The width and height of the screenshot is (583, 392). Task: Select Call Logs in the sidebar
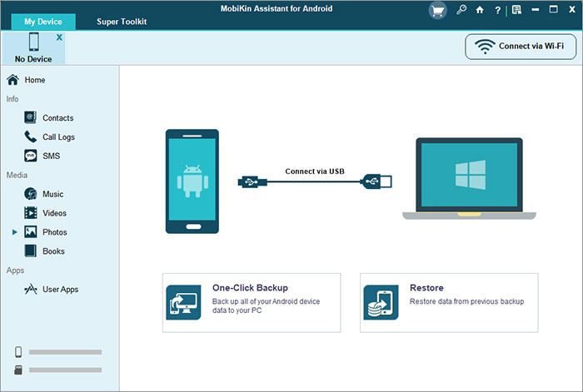58,137
